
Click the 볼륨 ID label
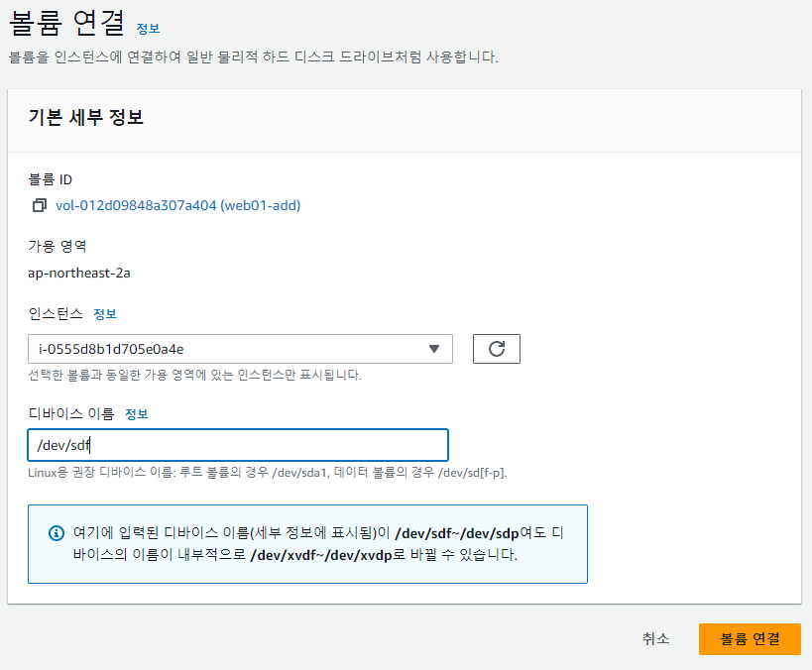(51, 179)
